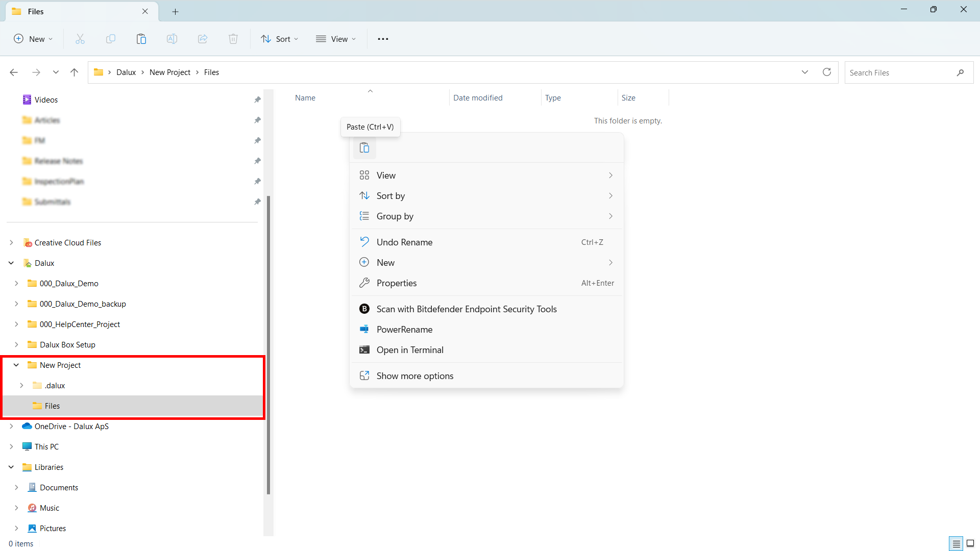Switch to large thumbnails view icon
Screen dimensions: 980x551
tap(970, 544)
